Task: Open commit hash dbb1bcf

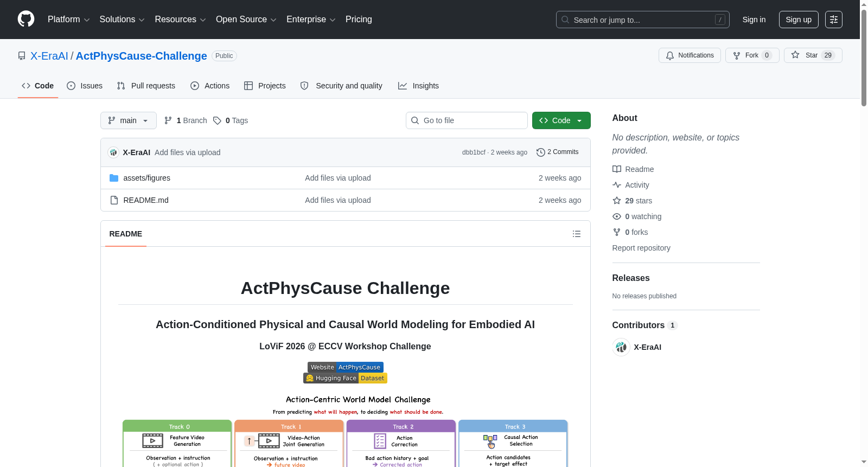Action: click(x=474, y=152)
